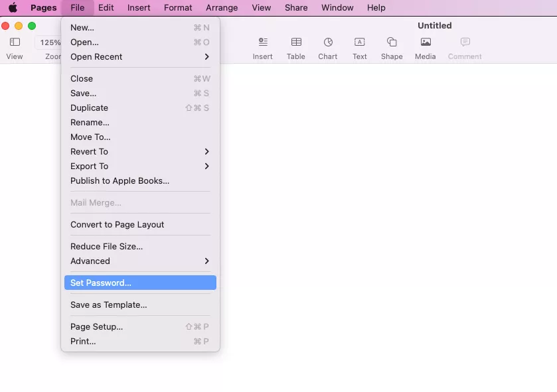This screenshot has height=392, width=557.
Task: Choose Open... from the File menu
Action: point(140,42)
